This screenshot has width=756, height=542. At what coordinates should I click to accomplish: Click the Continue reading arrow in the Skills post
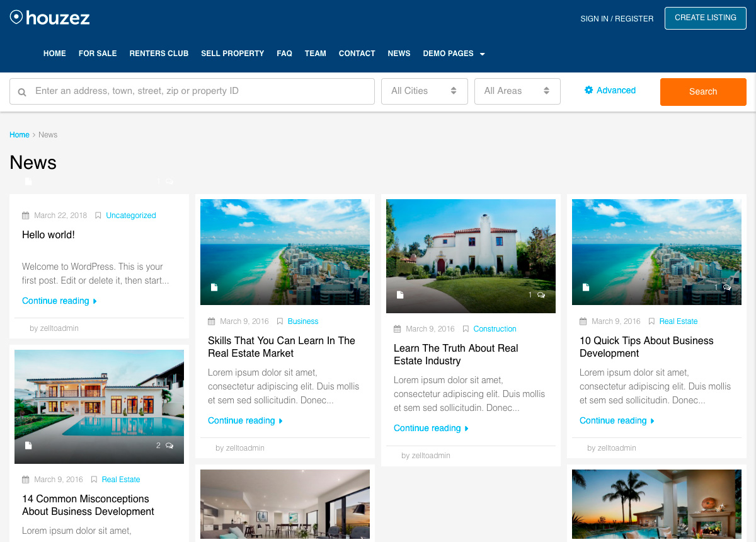pos(281,421)
